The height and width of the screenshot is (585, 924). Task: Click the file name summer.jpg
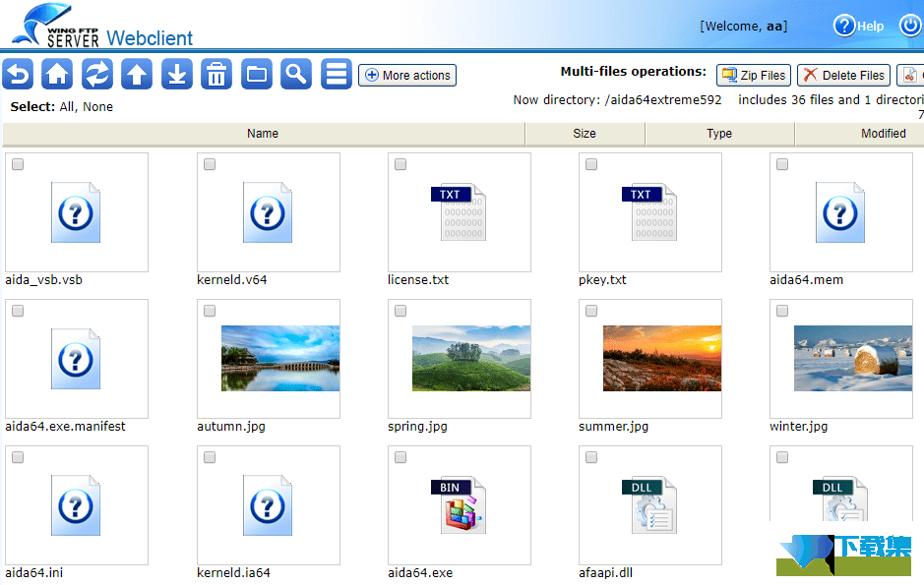[x=613, y=427]
